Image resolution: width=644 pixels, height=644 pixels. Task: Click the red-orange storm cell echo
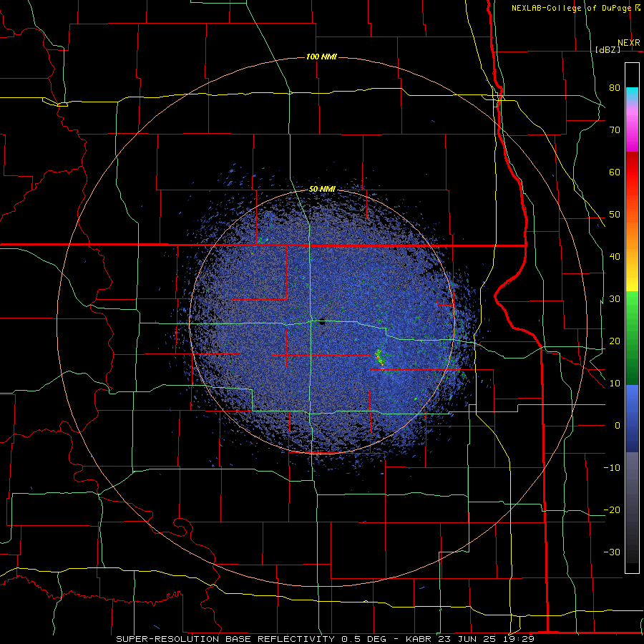pos(379,358)
